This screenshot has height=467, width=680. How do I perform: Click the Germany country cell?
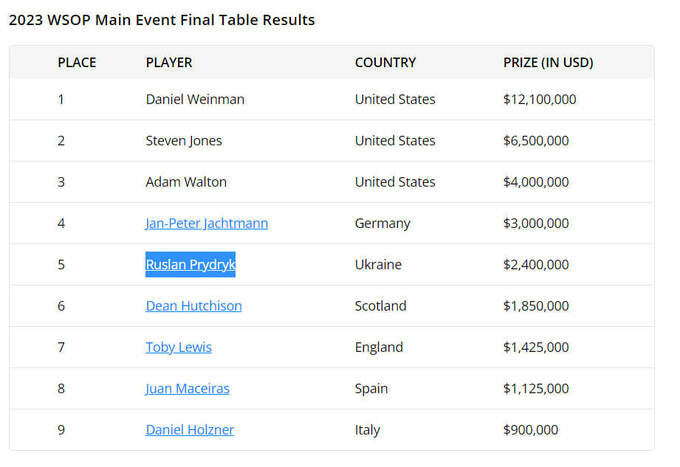(382, 223)
